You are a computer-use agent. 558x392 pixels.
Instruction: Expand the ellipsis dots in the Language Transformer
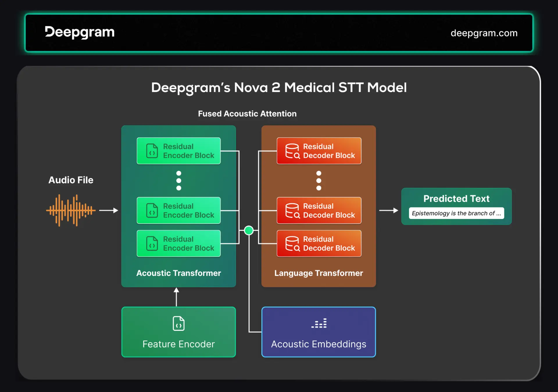click(319, 180)
